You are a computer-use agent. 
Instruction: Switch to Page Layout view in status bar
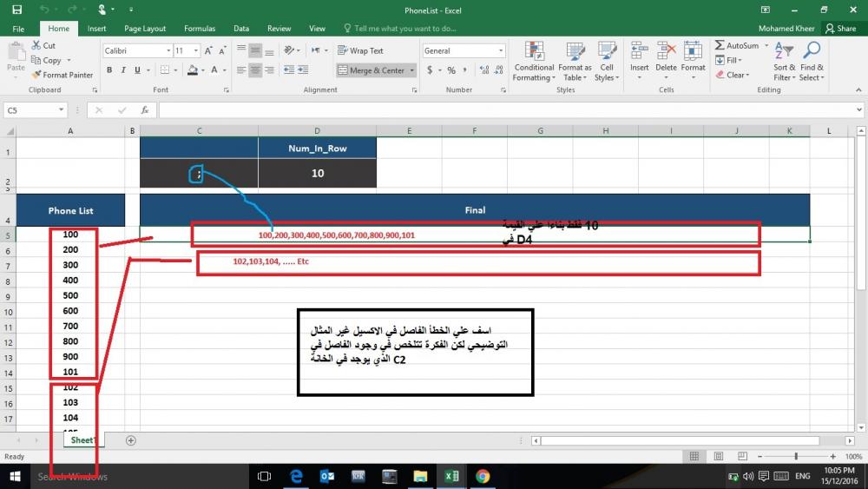[x=719, y=456]
